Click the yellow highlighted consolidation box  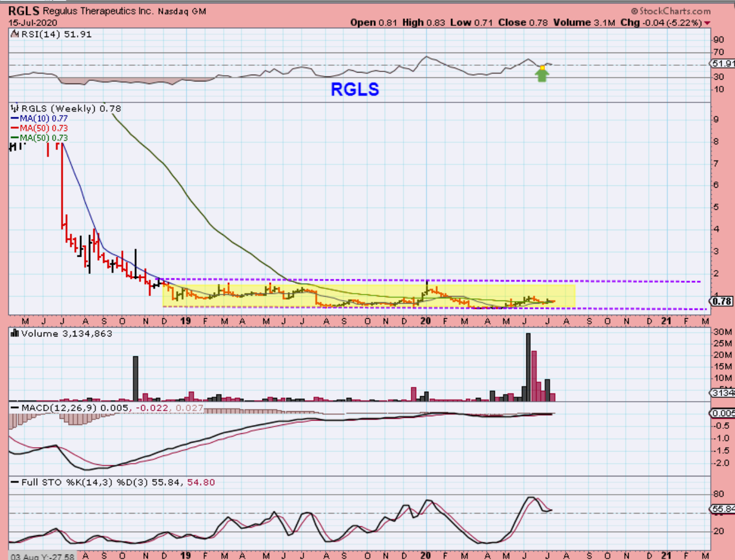click(x=369, y=294)
